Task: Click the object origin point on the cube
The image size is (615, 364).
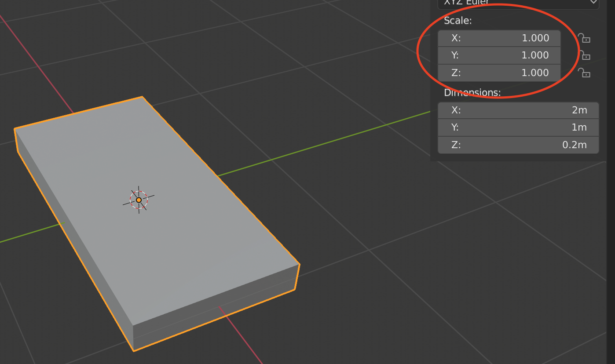Action: tap(139, 200)
